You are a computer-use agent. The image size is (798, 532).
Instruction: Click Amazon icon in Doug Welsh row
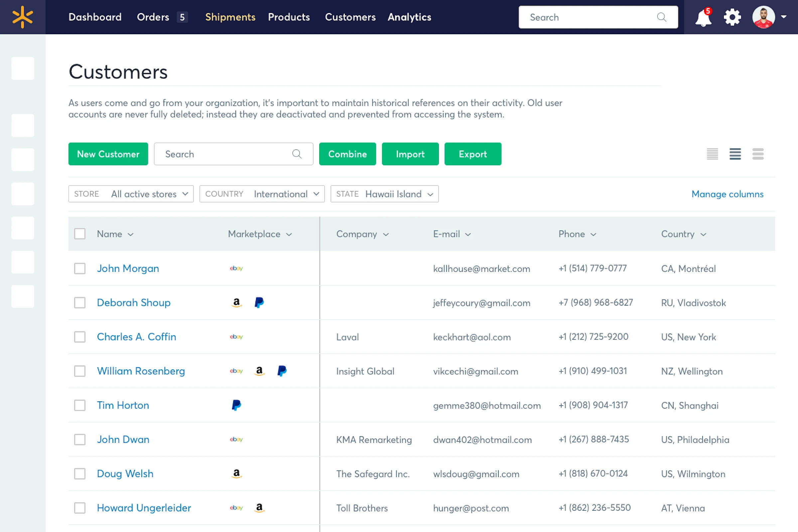click(236, 473)
